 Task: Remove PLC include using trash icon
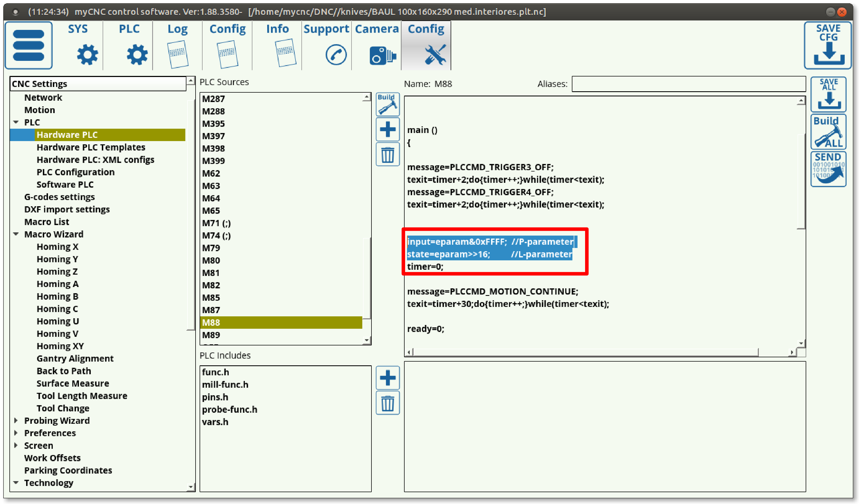tap(388, 403)
